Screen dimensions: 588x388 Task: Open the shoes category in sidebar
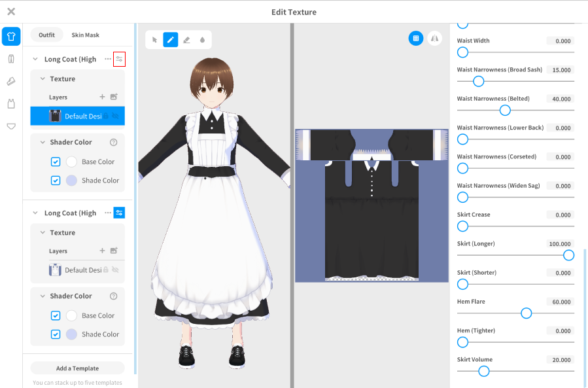coord(11,81)
